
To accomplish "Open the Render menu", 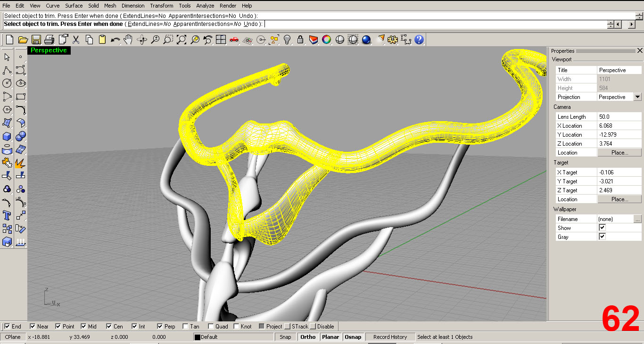I will point(228,6).
